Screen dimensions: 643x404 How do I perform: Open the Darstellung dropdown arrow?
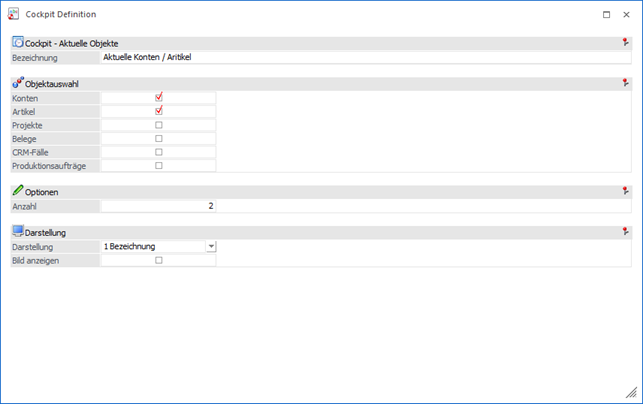[x=211, y=246]
